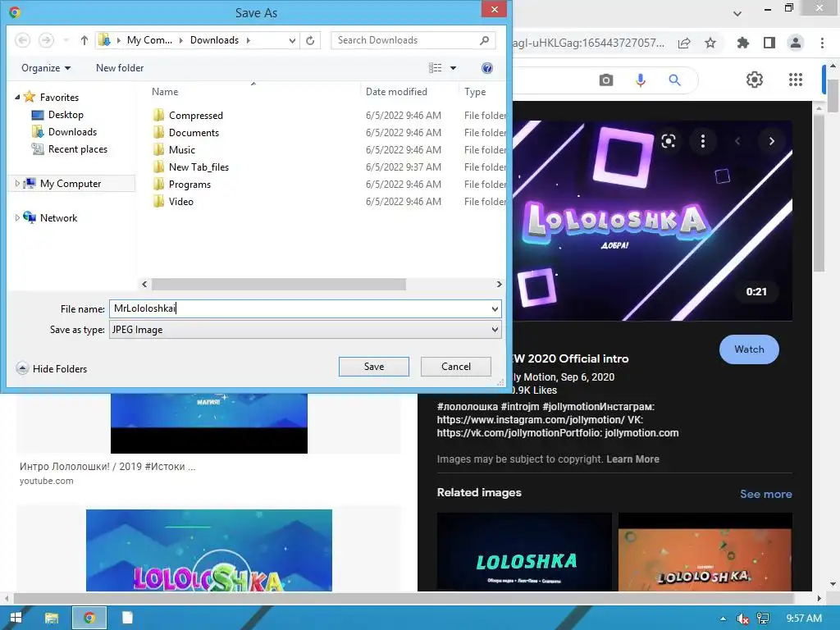Screen dimensions: 840x630
Task: Expand address bar path history dropdown
Action: [292, 40]
